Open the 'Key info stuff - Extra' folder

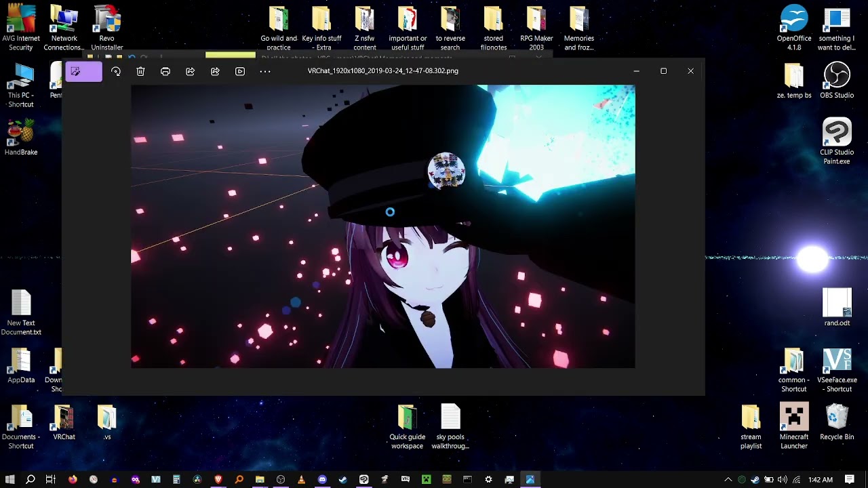click(321, 28)
